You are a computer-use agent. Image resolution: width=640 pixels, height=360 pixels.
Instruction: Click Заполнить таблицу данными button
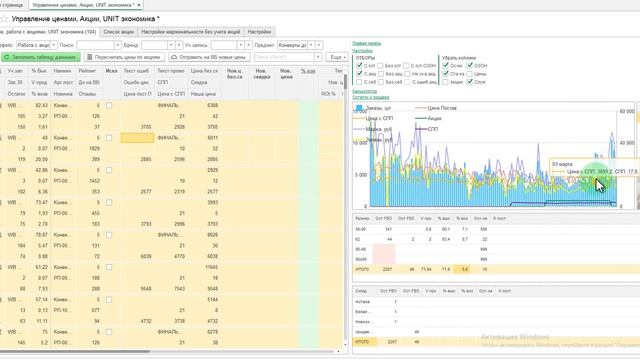(x=40, y=57)
